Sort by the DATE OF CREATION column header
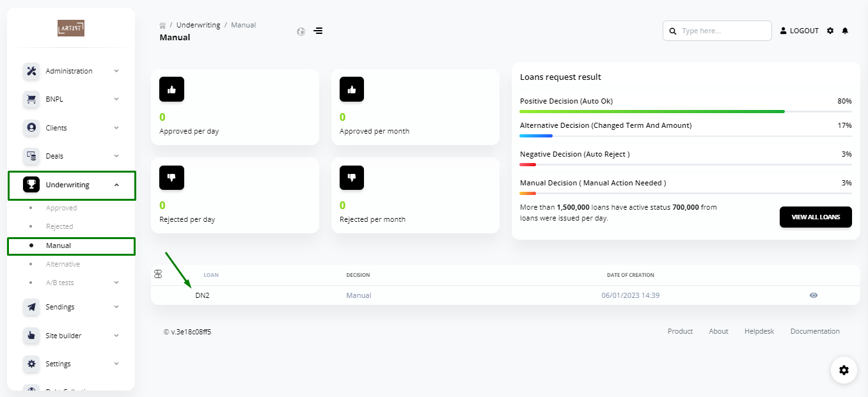This screenshot has width=868, height=397. 631,275
